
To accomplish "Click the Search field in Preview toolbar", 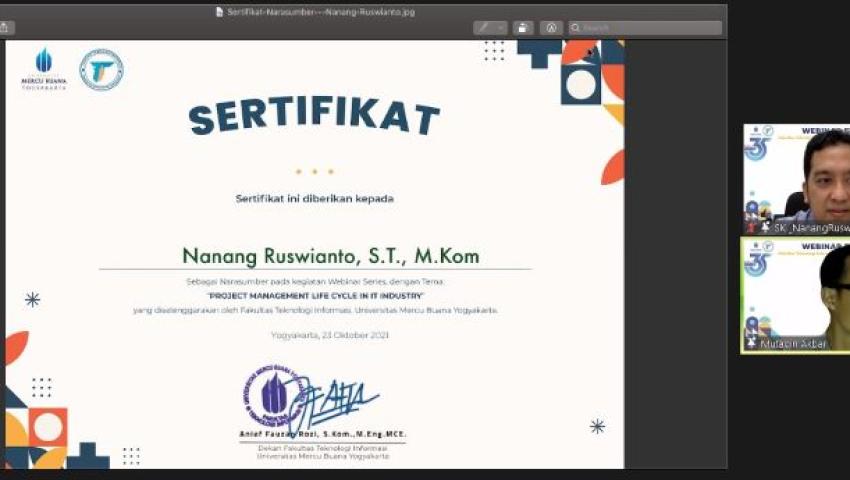I will click(645, 28).
